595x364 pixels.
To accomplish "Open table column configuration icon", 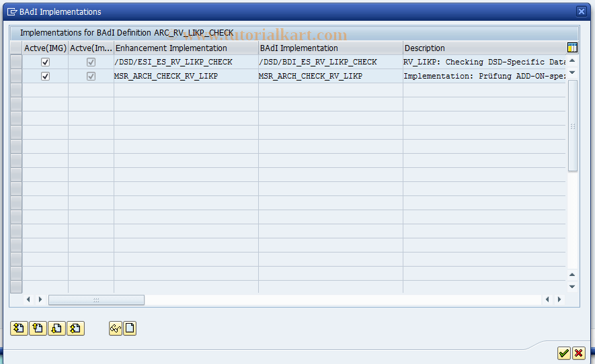I will (572, 48).
